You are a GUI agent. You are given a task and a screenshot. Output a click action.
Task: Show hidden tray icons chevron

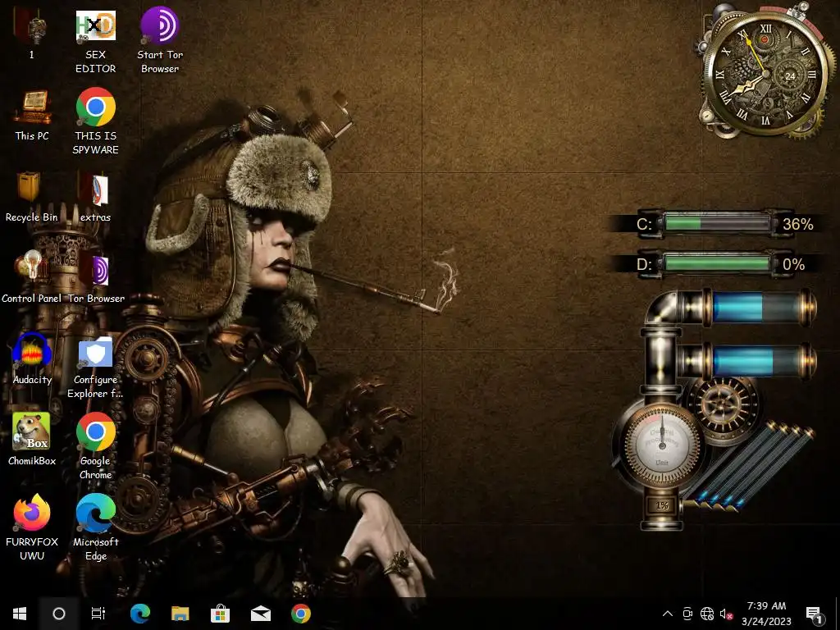point(668,614)
